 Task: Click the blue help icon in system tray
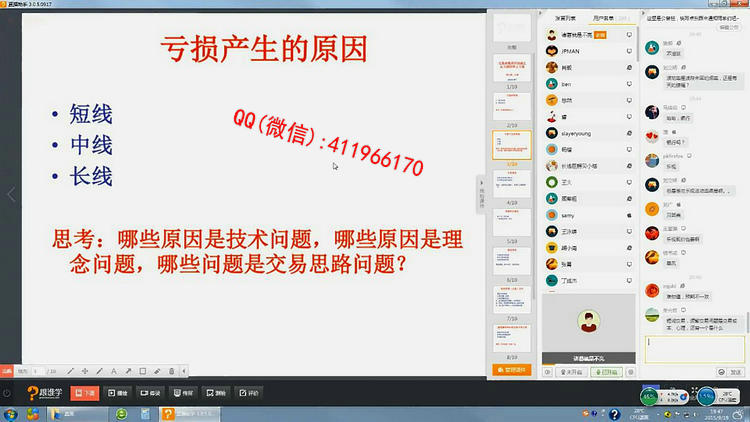[x=614, y=414]
